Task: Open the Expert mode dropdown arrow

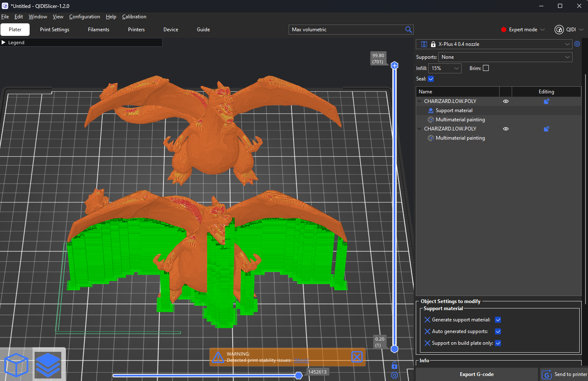Action: pyautogui.click(x=543, y=30)
